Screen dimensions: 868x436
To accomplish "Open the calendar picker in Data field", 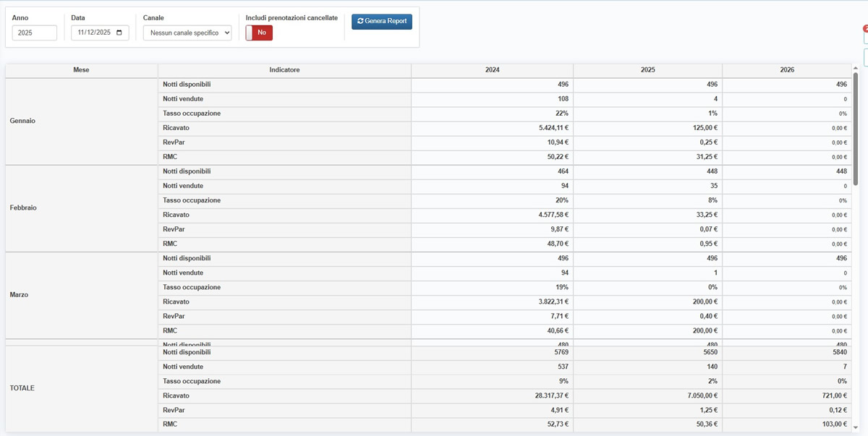I will point(119,33).
